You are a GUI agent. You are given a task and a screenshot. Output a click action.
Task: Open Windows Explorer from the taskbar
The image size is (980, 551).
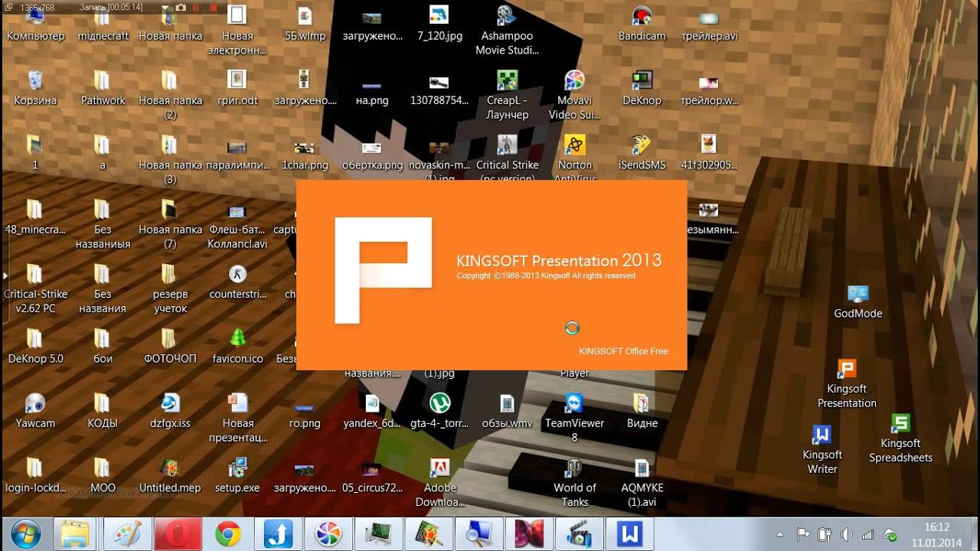[75, 533]
